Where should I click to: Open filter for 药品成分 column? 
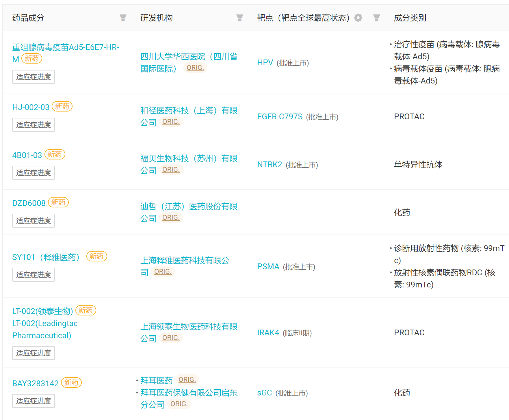pyautogui.click(x=123, y=18)
